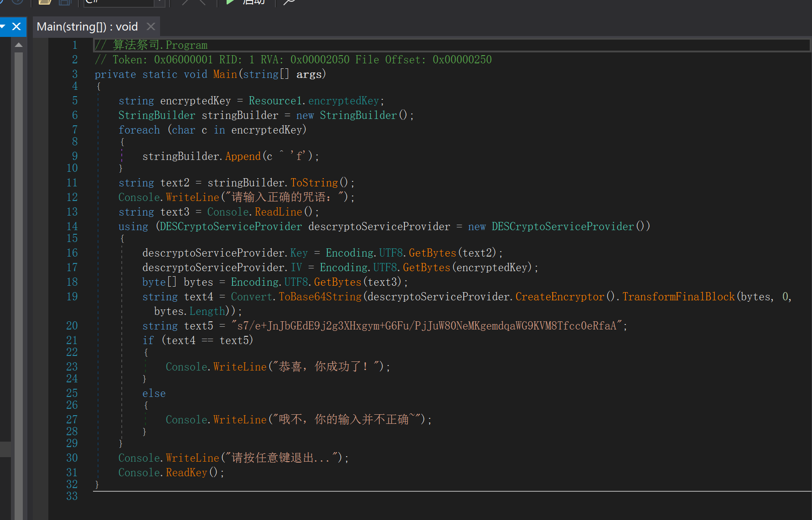
Task: Click the Key property on line 16
Action: tap(299, 253)
